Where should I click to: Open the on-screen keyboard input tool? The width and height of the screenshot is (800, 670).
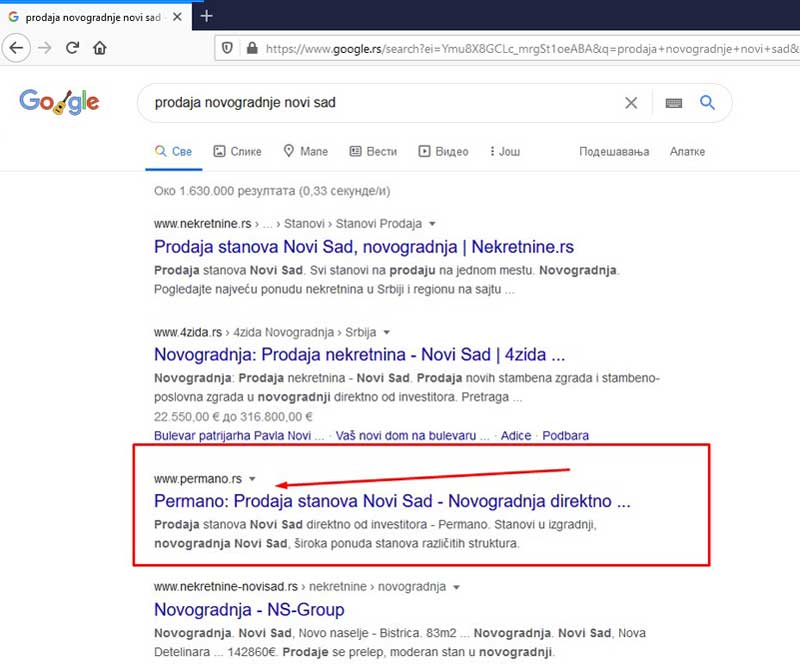point(674,103)
